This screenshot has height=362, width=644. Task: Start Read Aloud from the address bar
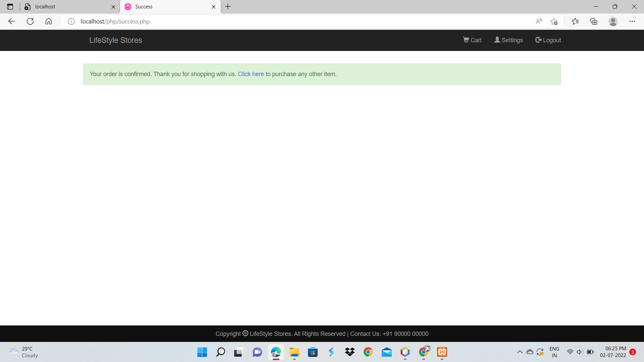coord(539,21)
